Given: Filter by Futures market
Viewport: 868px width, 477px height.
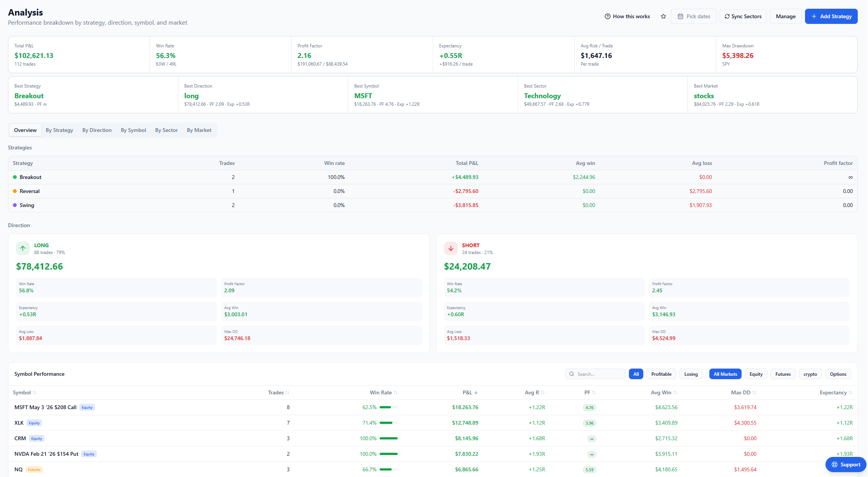Looking at the screenshot, I should point(783,374).
